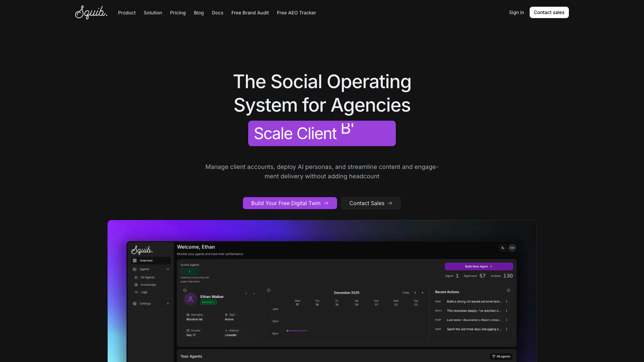Open menu for 'Last week I discovered' post
Screen dimensions: 644x362
[x=506, y=320]
